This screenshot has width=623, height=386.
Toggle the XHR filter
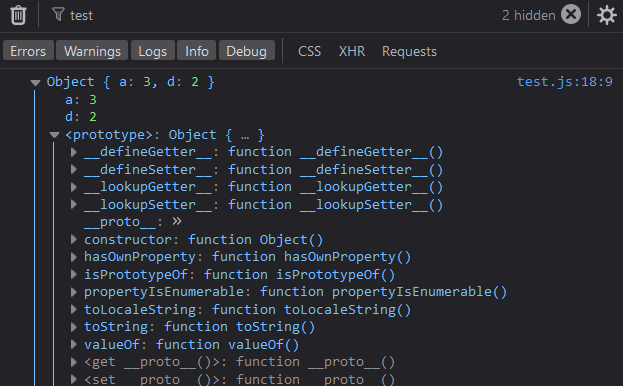tap(352, 51)
